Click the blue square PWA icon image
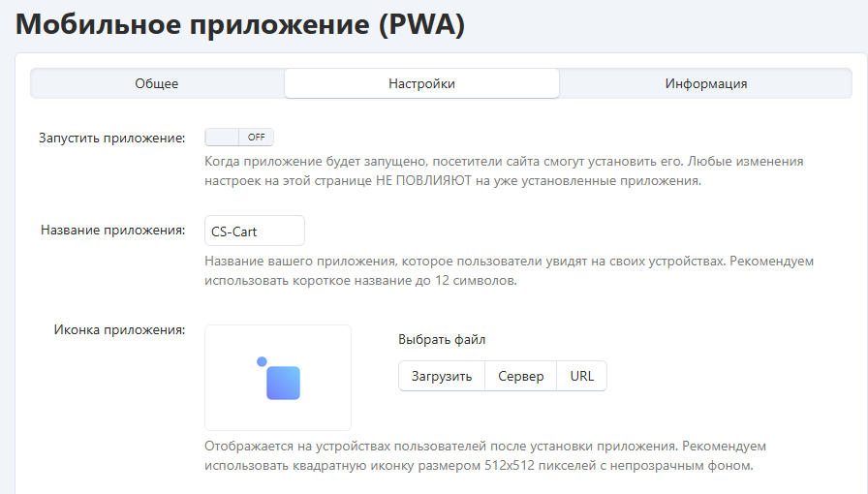This screenshot has width=868, height=494. click(283, 383)
